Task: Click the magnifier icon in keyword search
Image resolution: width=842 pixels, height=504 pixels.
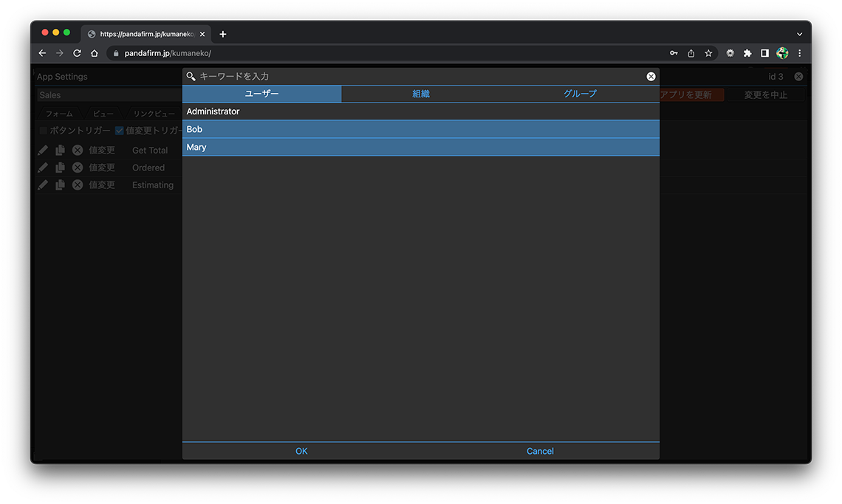Action: pyautogui.click(x=191, y=77)
